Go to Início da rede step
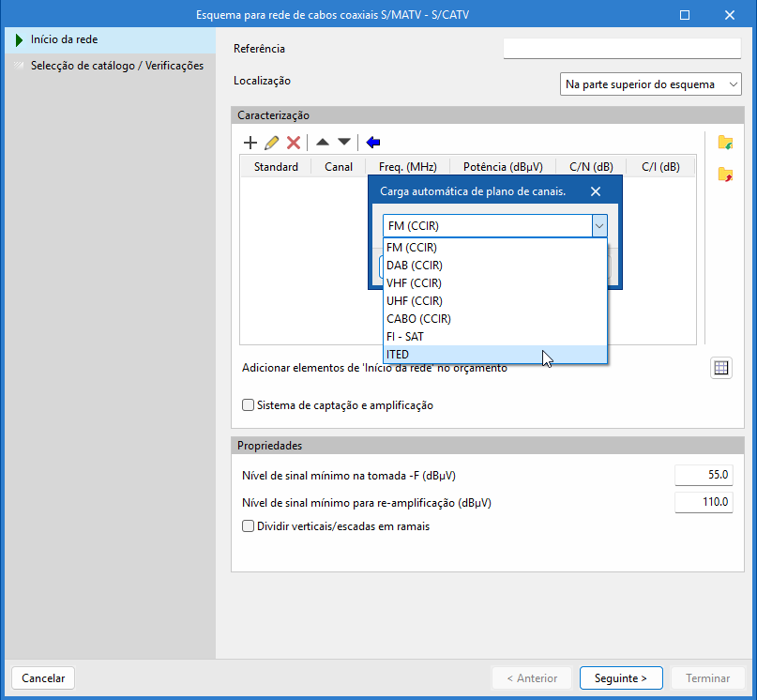 [111, 39]
